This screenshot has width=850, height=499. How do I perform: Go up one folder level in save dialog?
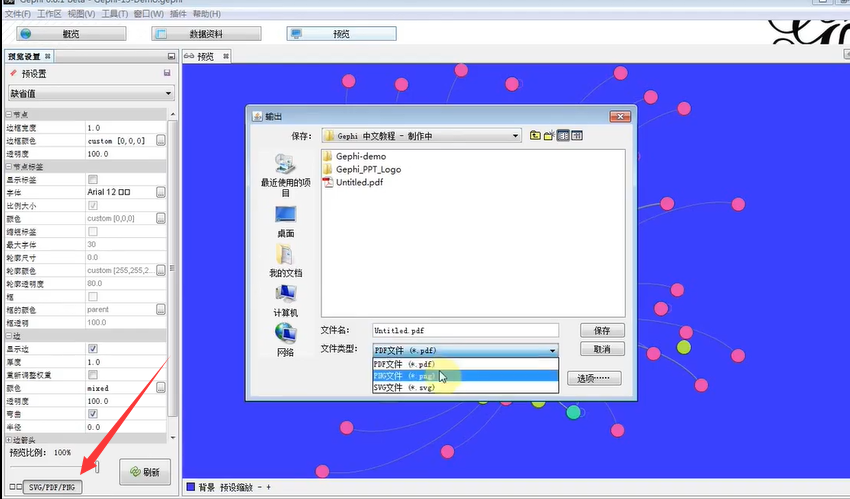point(535,135)
